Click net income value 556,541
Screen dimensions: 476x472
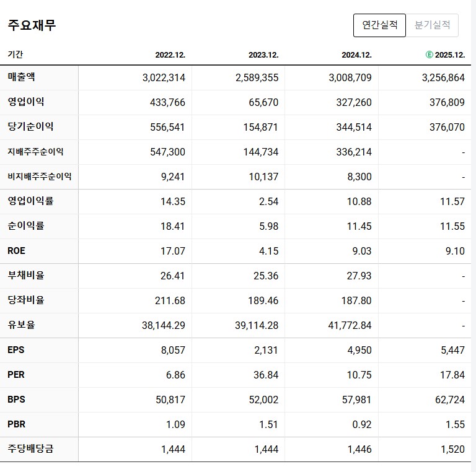coord(167,127)
